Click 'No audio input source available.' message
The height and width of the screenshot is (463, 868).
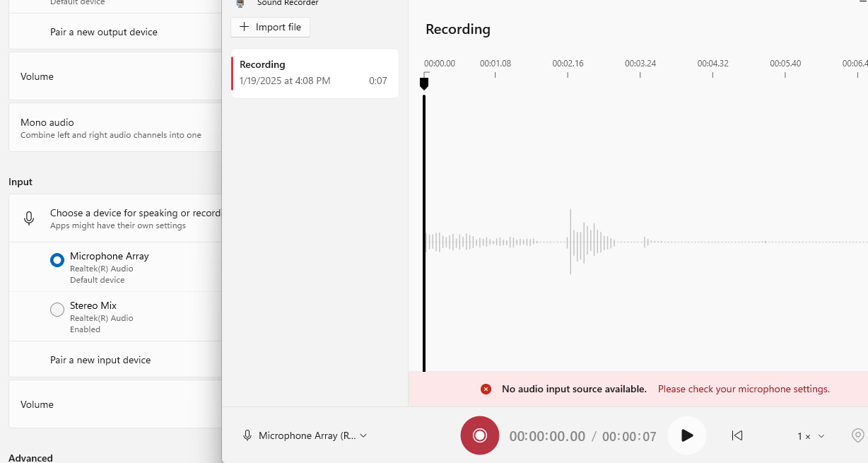574,389
